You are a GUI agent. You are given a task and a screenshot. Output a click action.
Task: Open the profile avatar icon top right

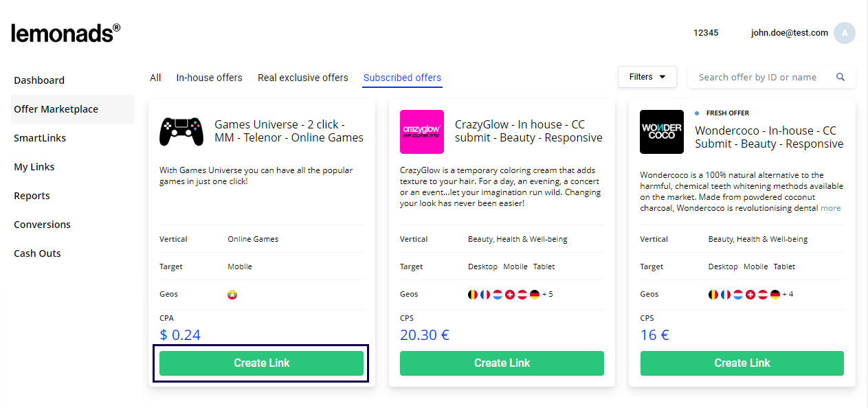845,33
